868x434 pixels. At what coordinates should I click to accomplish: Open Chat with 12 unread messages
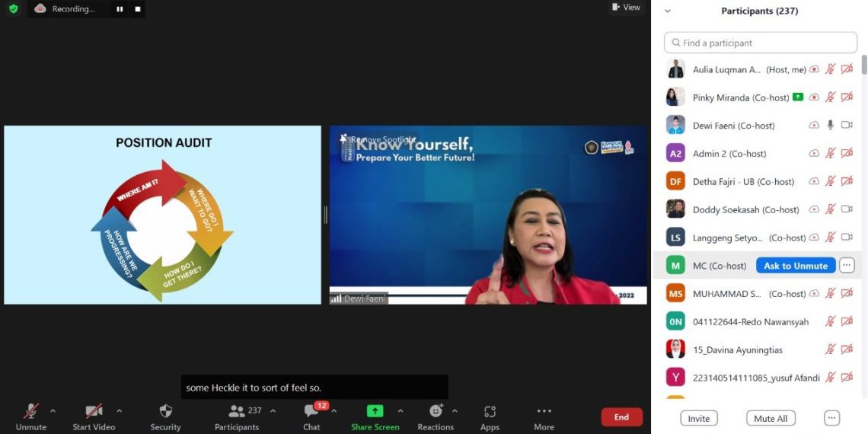click(311, 416)
